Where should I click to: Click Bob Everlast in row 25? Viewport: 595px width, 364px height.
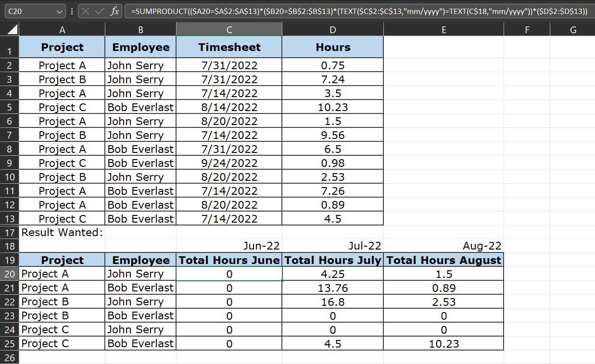(140, 343)
